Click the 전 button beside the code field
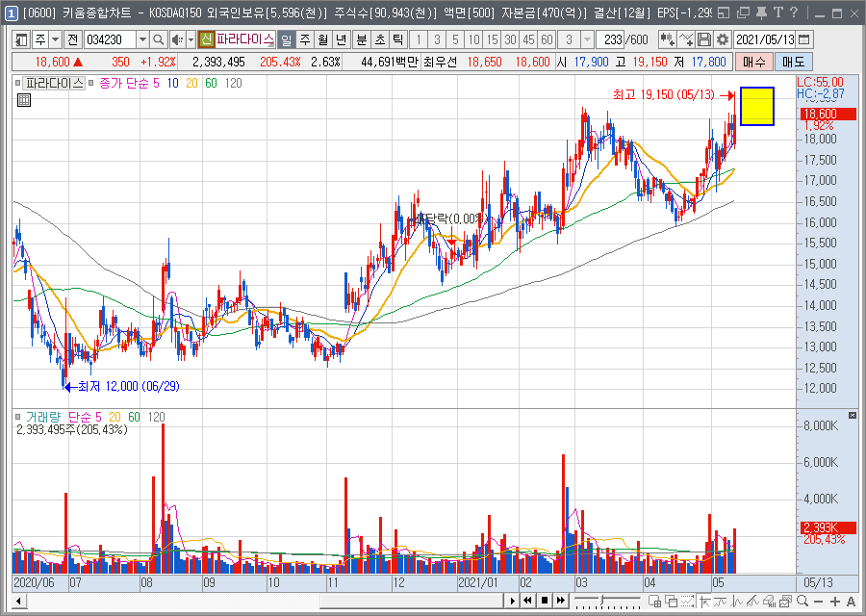 [73, 39]
